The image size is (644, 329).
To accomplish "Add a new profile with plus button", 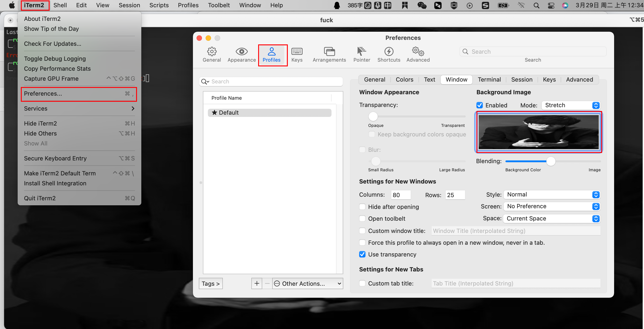I will [x=257, y=283].
